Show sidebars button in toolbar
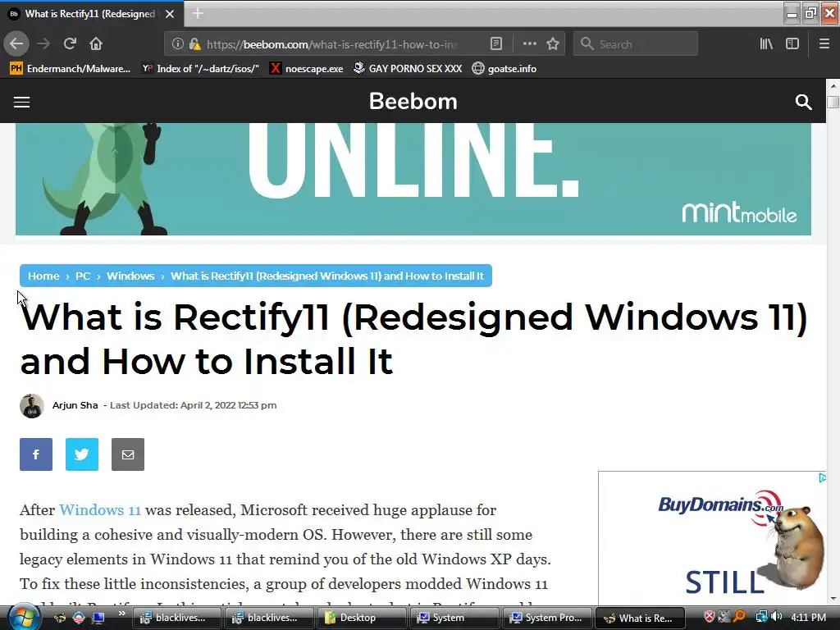The height and width of the screenshot is (630, 840). click(x=792, y=44)
